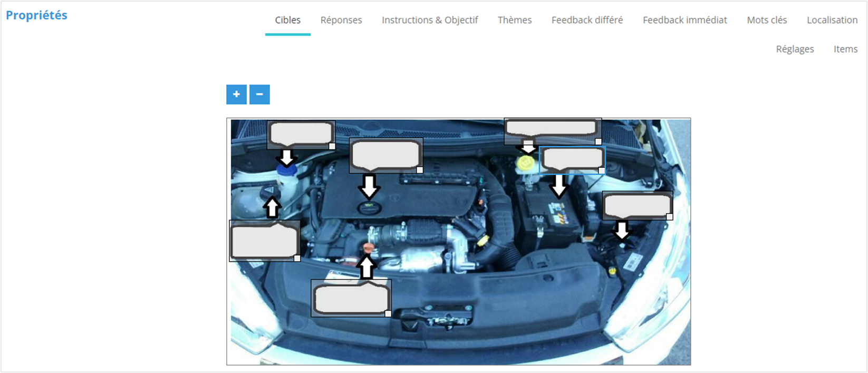Select target box above blue coolant cap
Screen dimensions: 868x373
[x=301, y=134]
